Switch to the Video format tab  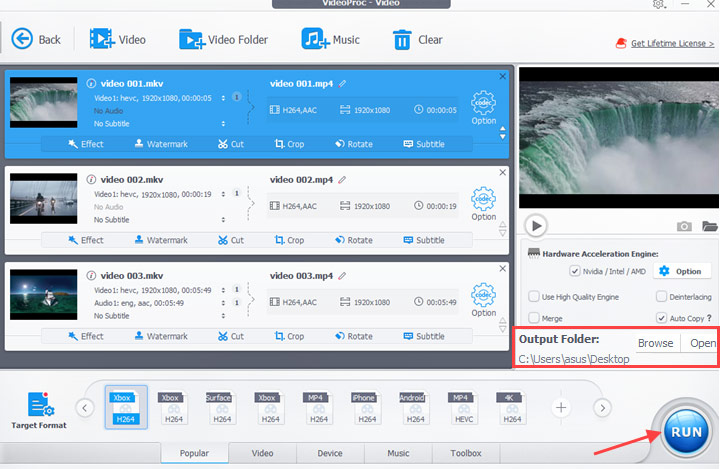(262, 453)
